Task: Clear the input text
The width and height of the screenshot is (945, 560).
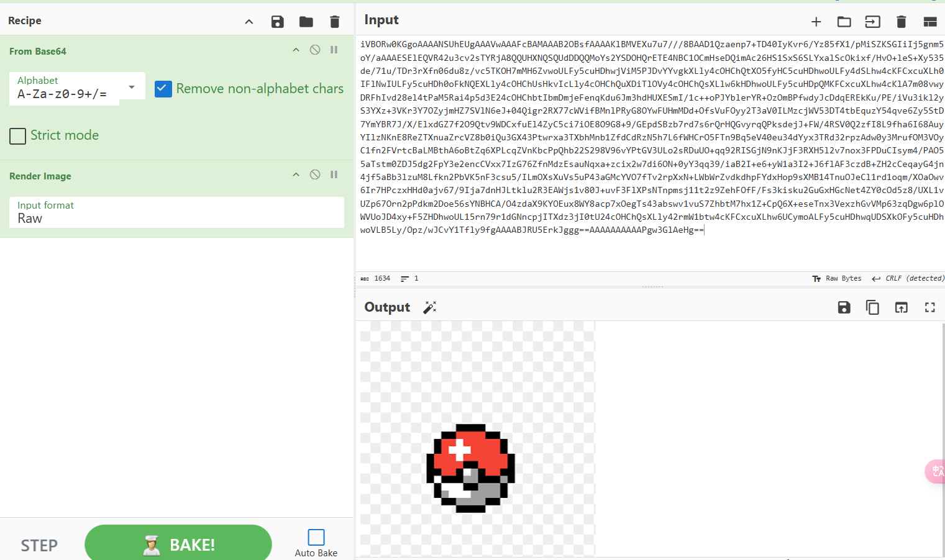Action: (901, 21)
